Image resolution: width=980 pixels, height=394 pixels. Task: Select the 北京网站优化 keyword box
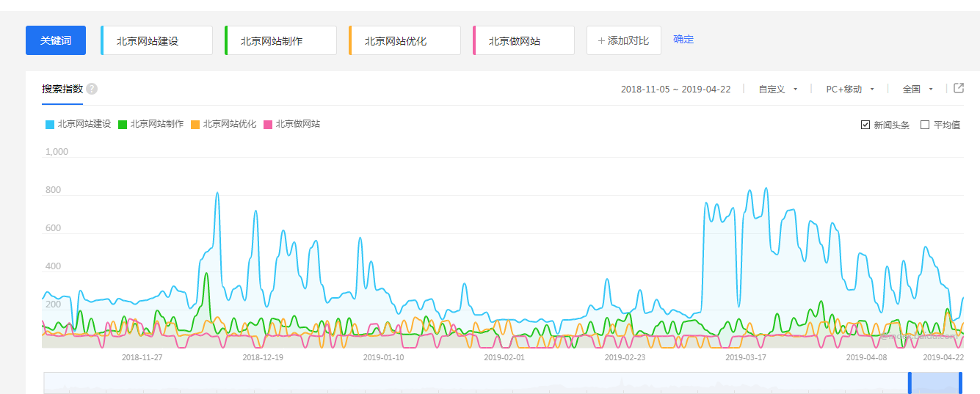pyautogui.click(x=404, y=40)
